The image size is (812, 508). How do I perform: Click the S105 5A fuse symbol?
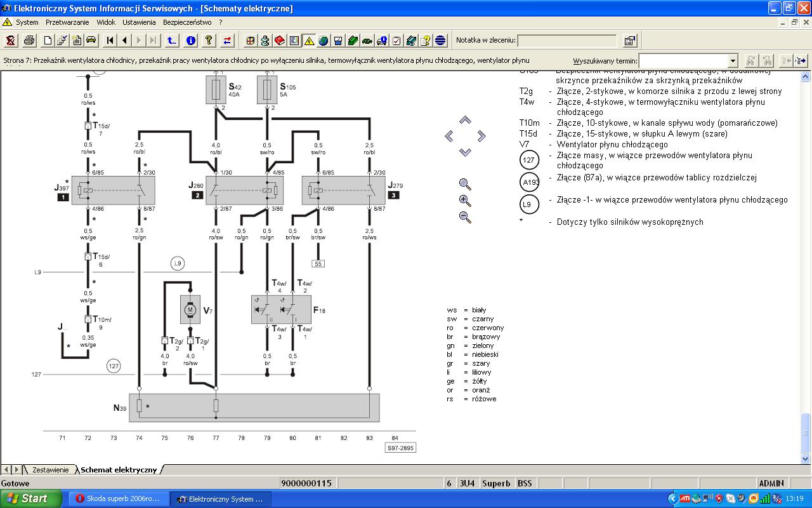pos(267,90)
